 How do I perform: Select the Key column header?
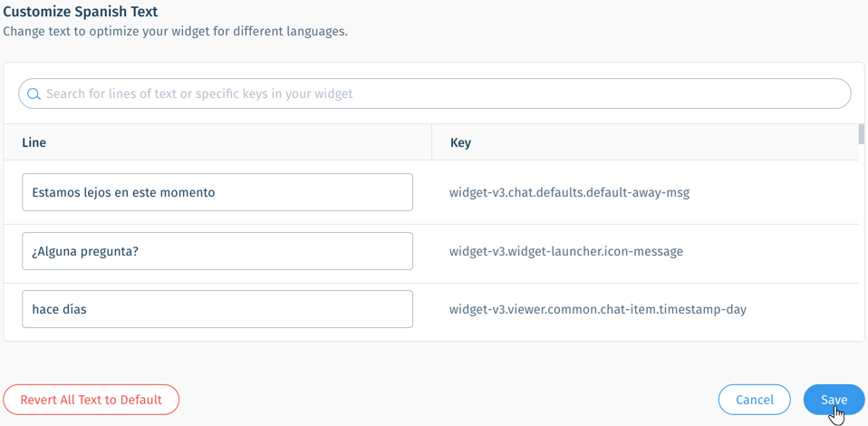click(460, 142)
